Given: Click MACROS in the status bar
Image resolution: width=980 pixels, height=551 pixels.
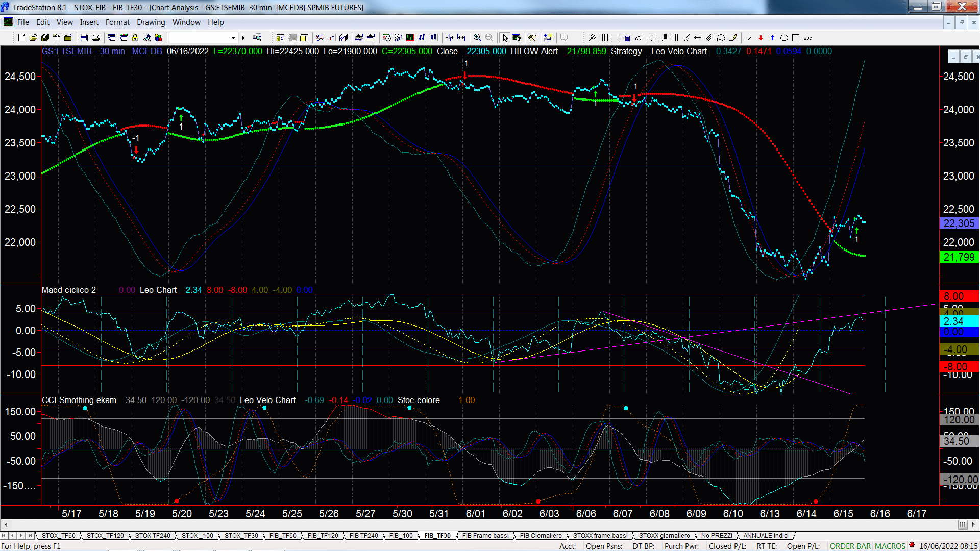Looking at the screenshot, I should tap(890, 546).
